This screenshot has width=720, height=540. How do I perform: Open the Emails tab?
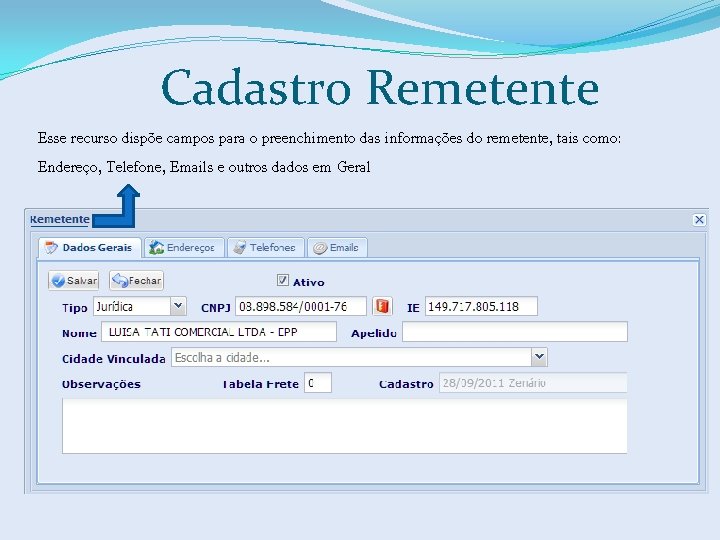pos(337,248)
